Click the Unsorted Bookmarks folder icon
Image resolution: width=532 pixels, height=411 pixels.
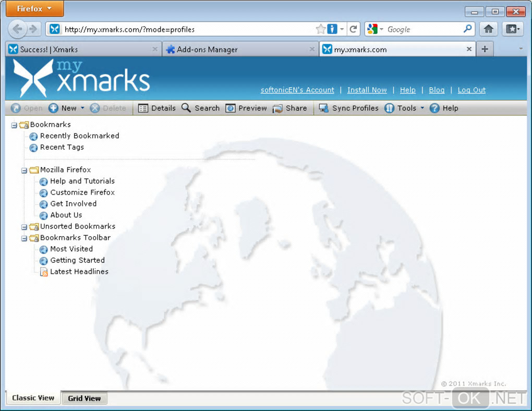34,226
